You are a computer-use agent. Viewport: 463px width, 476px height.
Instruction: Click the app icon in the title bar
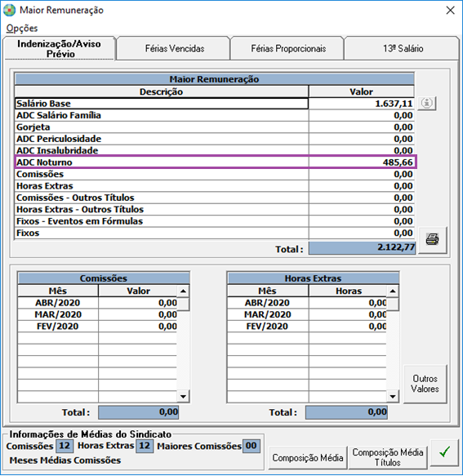click(x=9, y=10)
